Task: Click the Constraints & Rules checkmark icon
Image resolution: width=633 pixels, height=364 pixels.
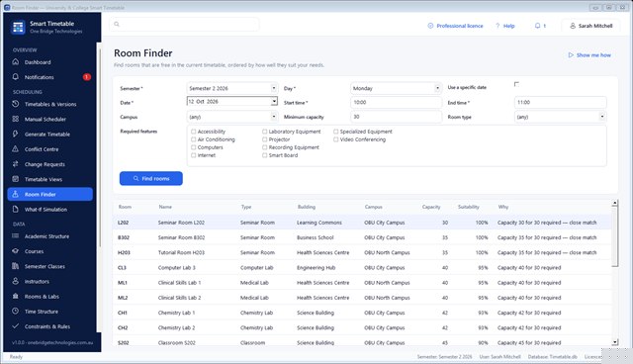Action: pos(16,326)
